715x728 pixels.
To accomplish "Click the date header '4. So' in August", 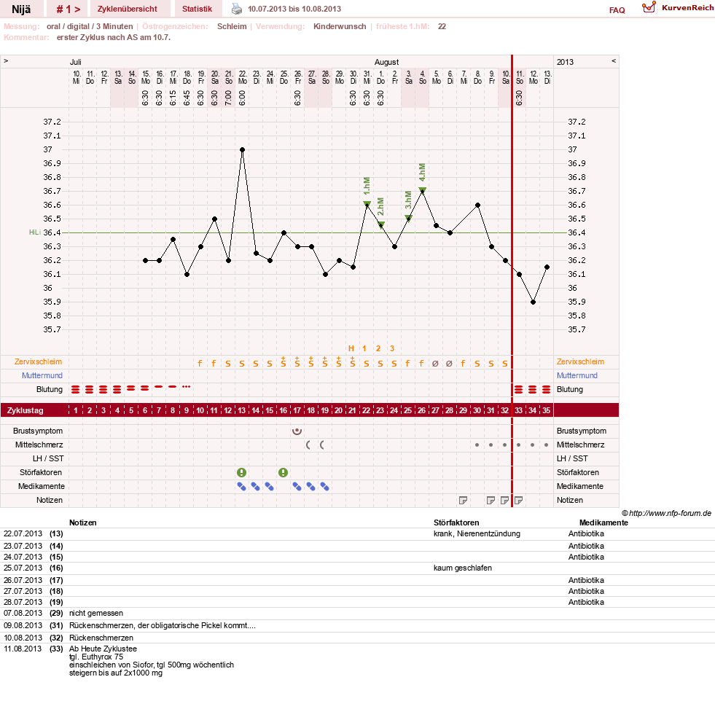I will 423,77.
